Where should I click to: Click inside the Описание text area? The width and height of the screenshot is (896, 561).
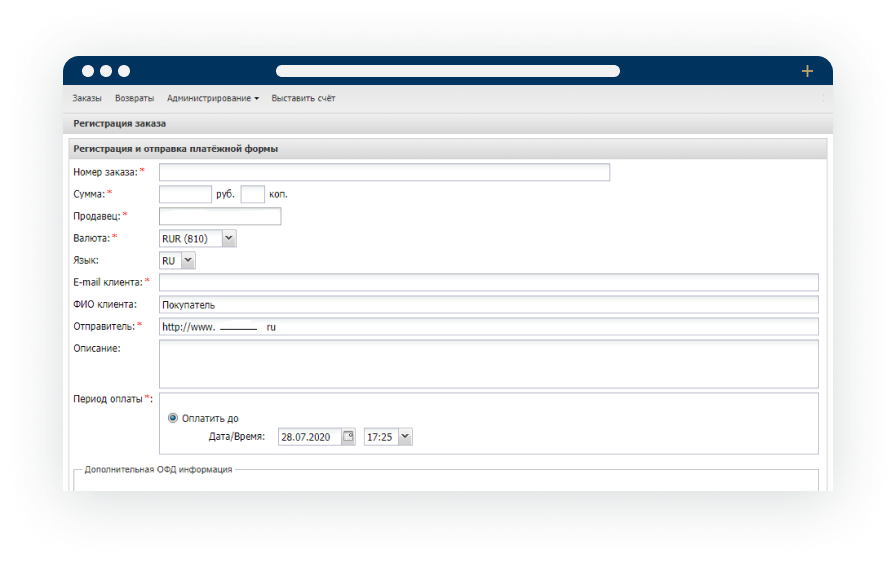pyautogui.click(x=488, y=364)
